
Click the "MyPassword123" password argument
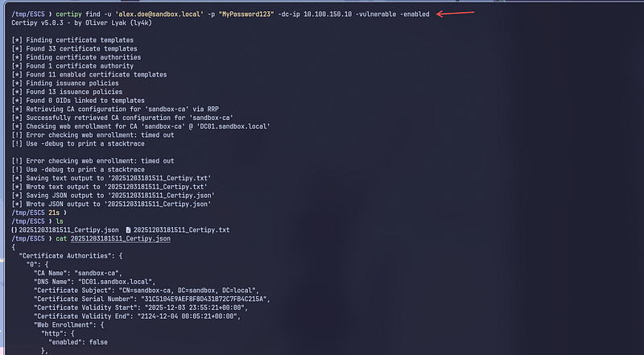[x=251, y=14]
